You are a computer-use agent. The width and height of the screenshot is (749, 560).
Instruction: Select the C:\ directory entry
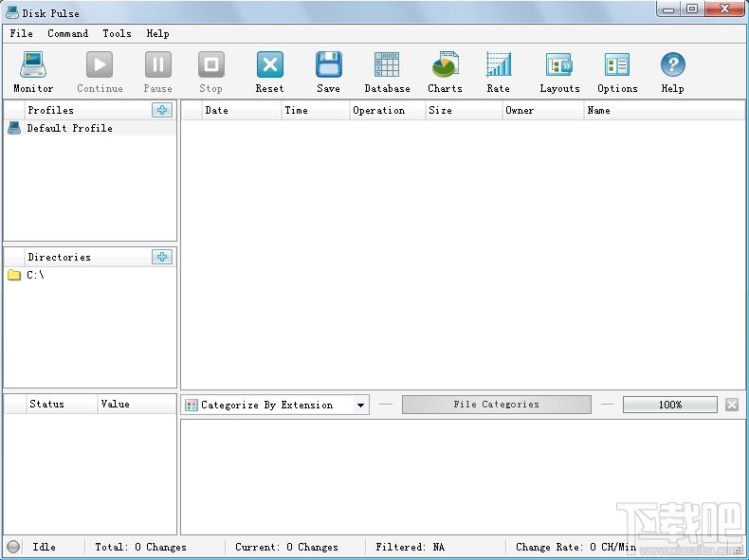pos(90,275)
